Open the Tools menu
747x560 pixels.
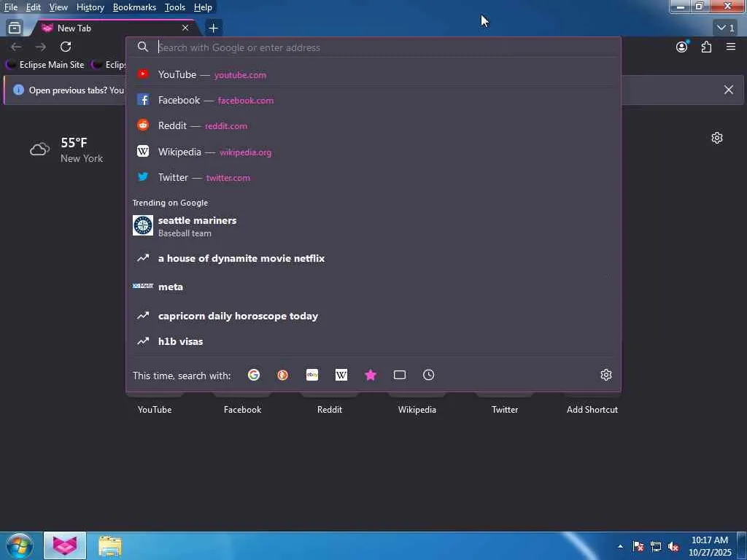pos(175,7)
